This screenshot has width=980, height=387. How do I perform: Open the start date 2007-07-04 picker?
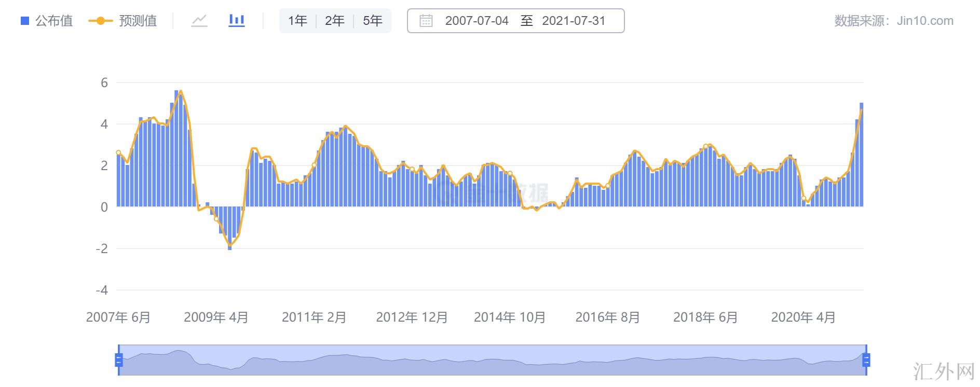[477, 21]
